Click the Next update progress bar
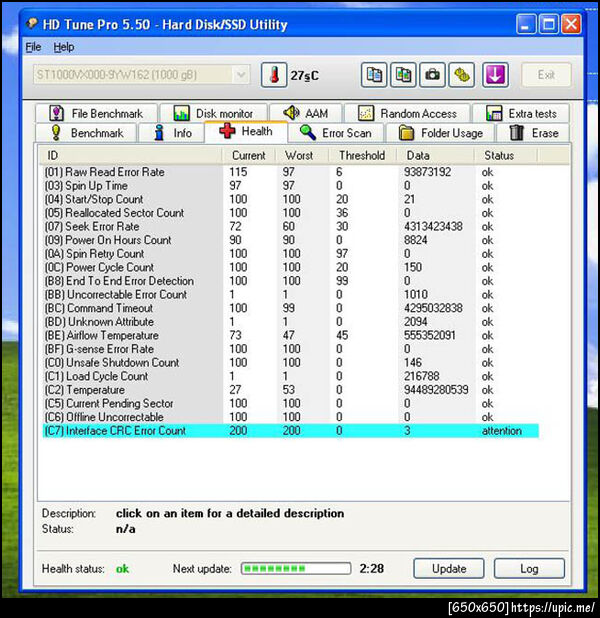This screenshot has width=600, height=618. tap(296, 568)
